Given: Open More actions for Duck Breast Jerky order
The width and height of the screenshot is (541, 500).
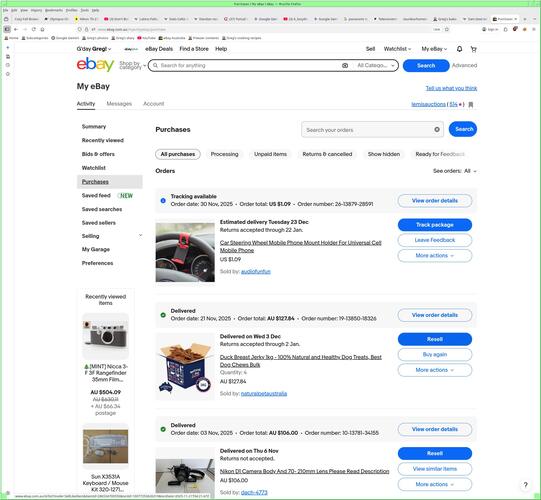Looking at the screenshot, I should click(x=435, y=370).
